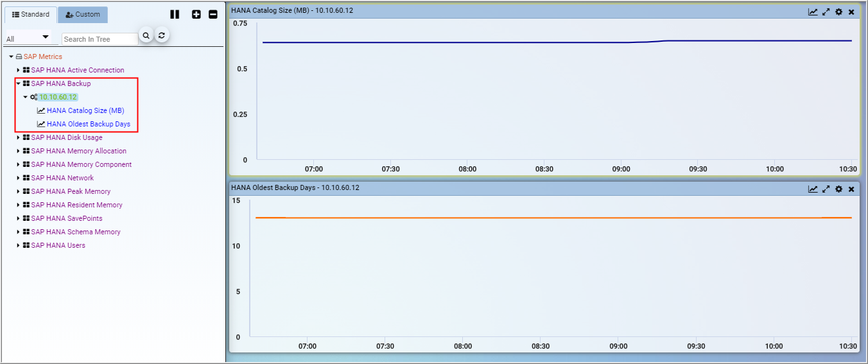This screenshot has width=868, height=364.
Task: Click the blue line in Catalog Size chart
Action: click(557, 42)
